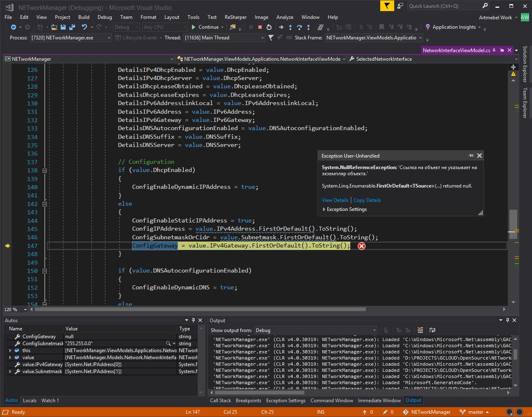The image size is (532, 417).
Task: Open the Analyze menu
Action: pos(285,17)
